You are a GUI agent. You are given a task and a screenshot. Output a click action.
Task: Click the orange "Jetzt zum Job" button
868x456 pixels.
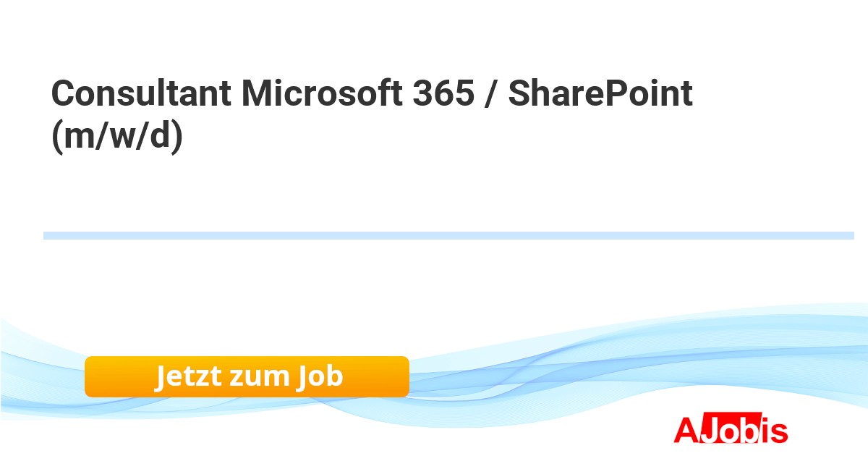[247, 376]
